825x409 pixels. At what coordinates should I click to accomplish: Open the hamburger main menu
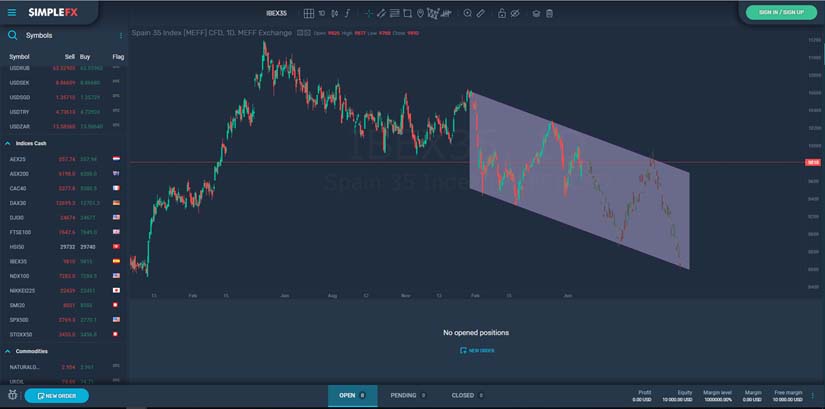tap(12, 13)
